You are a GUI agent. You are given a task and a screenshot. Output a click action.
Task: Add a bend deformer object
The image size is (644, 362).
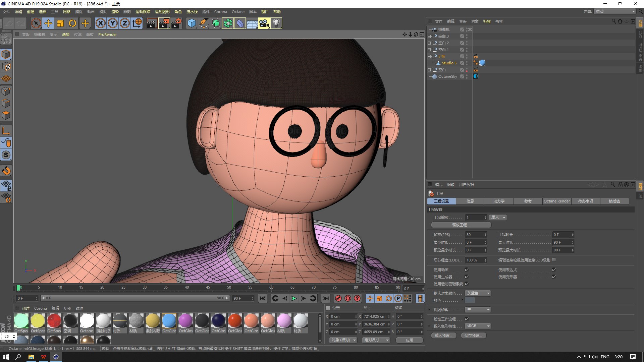click(240, 23)
